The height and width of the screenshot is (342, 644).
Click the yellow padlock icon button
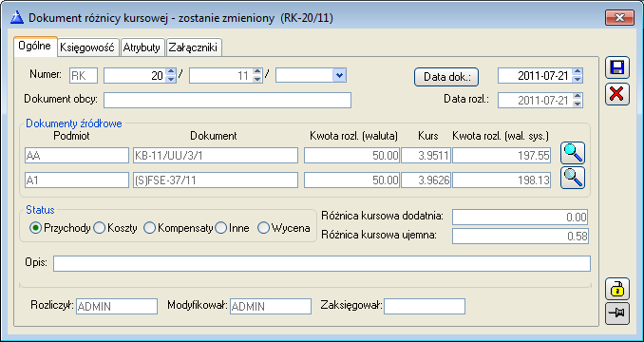pos(617,289)
